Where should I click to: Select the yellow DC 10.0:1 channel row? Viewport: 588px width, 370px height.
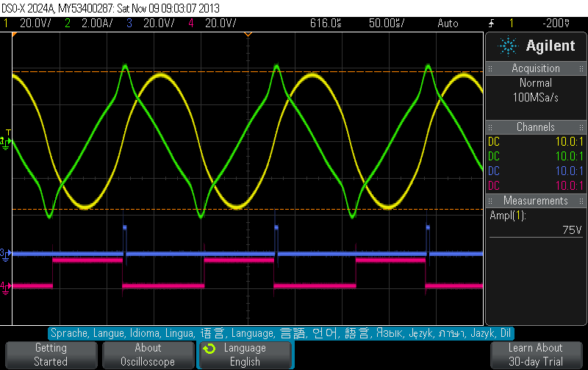536,141
